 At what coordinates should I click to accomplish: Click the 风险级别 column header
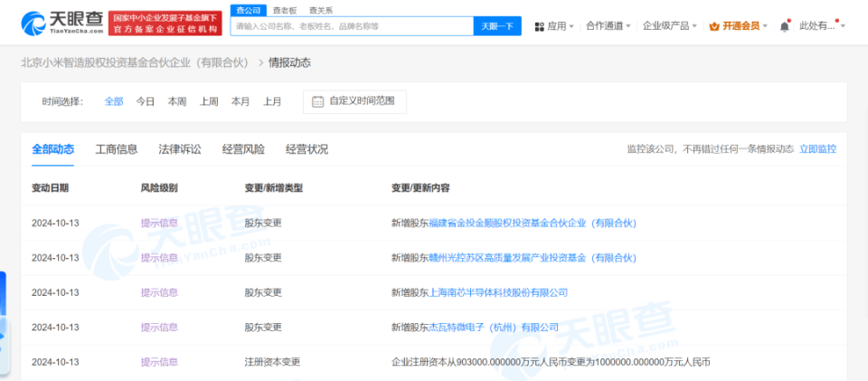(x=159, y=188)
